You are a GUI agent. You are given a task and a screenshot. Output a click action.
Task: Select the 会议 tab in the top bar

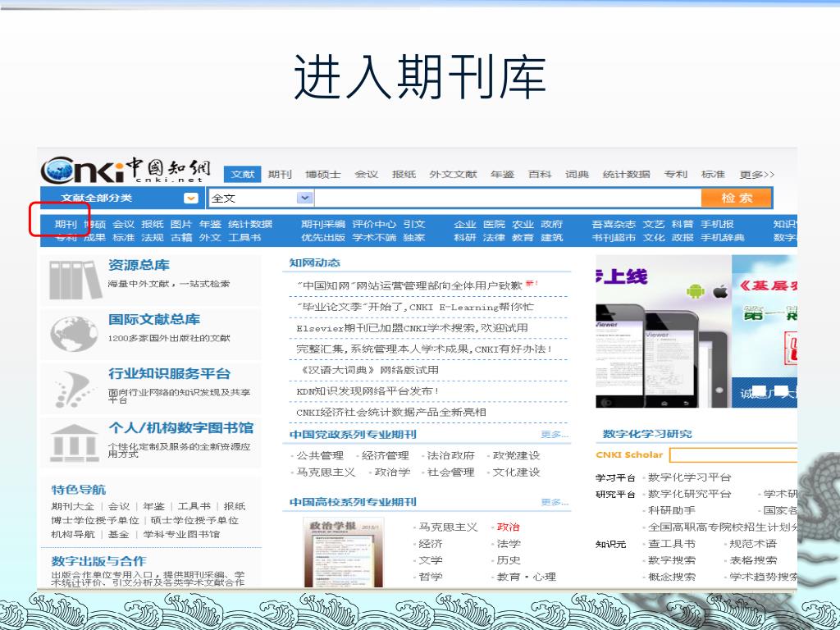click(x=367, y=174)
